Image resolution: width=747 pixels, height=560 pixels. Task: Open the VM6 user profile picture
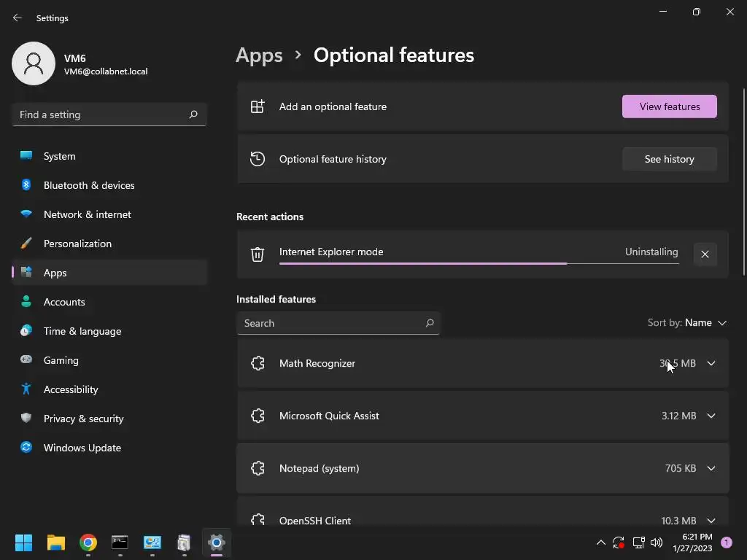pyautogui.click(x=34, y=63)
